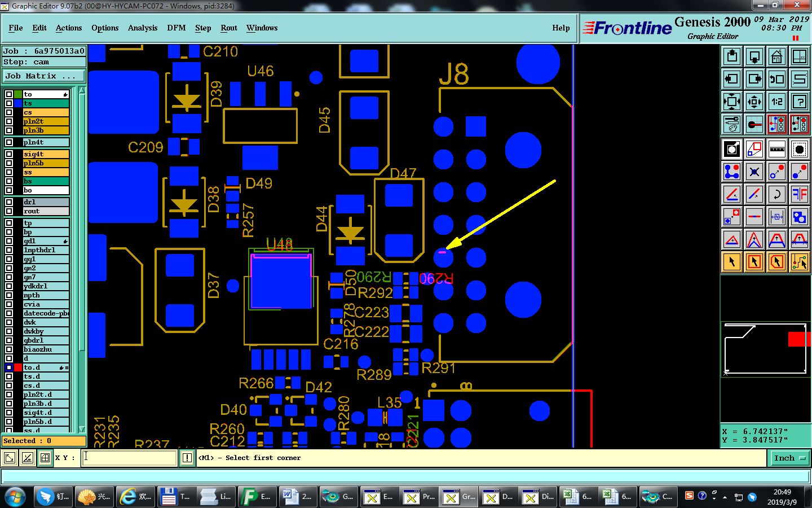812x508 pixels.
Task: Click the green color swatch of to
Action: coord(18,94)
